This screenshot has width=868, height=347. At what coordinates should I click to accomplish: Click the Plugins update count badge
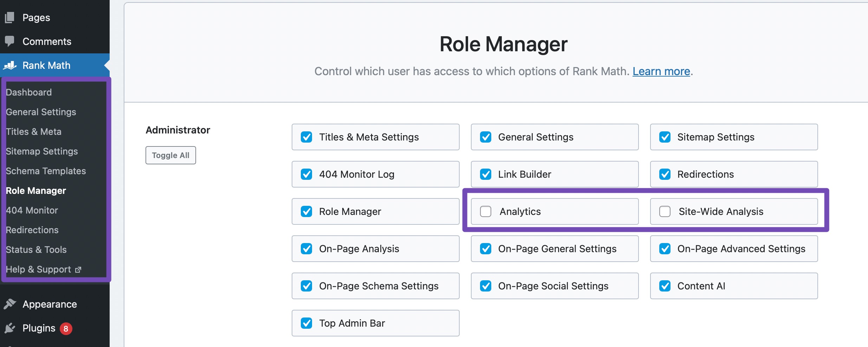click(x=66, y=329)
